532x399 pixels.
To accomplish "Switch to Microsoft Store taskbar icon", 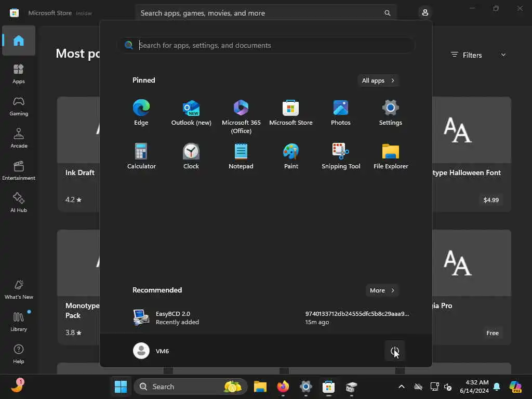I will [x=328, y=387].
